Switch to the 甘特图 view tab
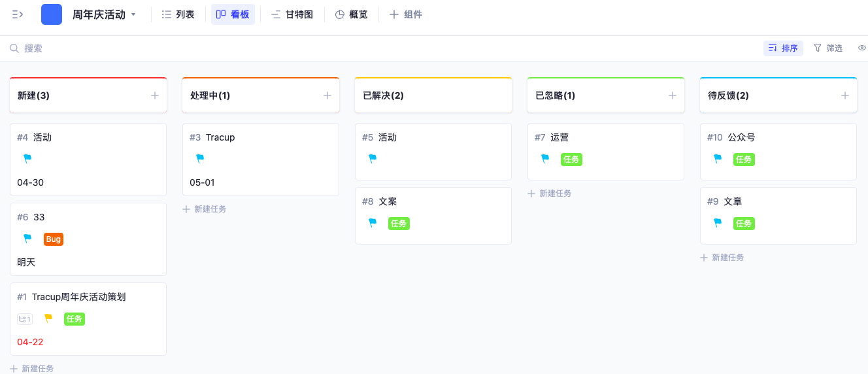Screen dimensions: 868x374 [x=292, y=14]
